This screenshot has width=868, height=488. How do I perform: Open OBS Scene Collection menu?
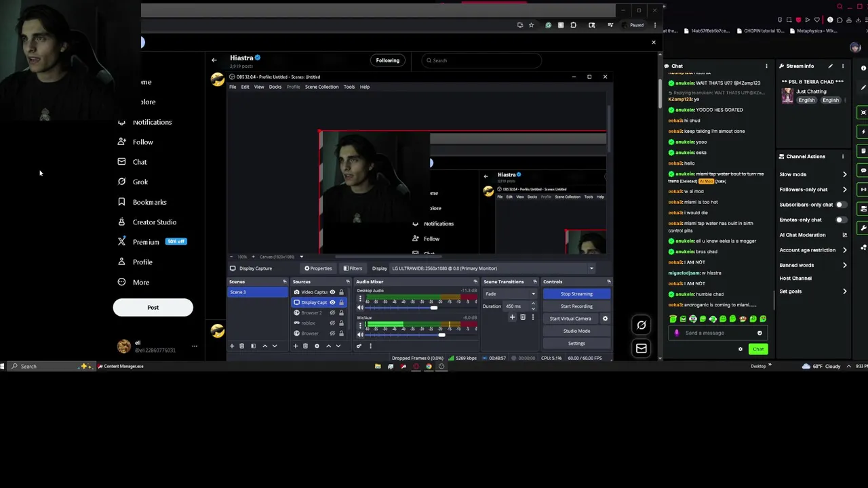pos(321,87)
